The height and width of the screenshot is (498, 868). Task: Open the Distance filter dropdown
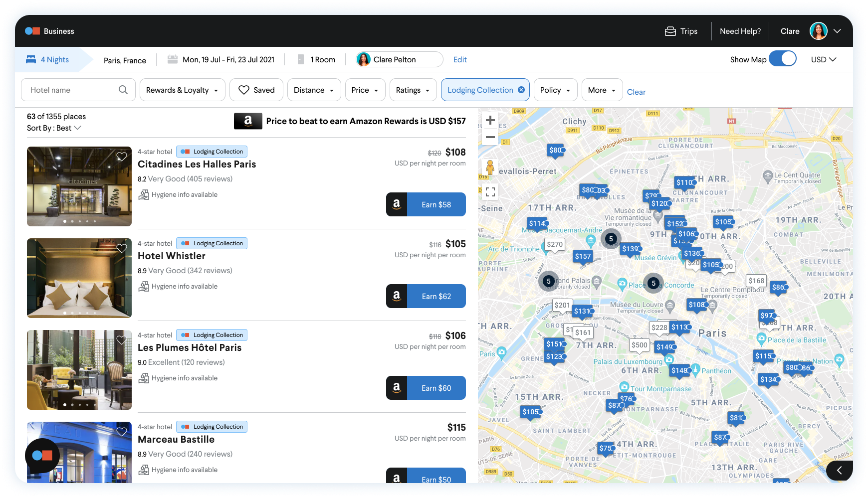click(x=314, y=90)
